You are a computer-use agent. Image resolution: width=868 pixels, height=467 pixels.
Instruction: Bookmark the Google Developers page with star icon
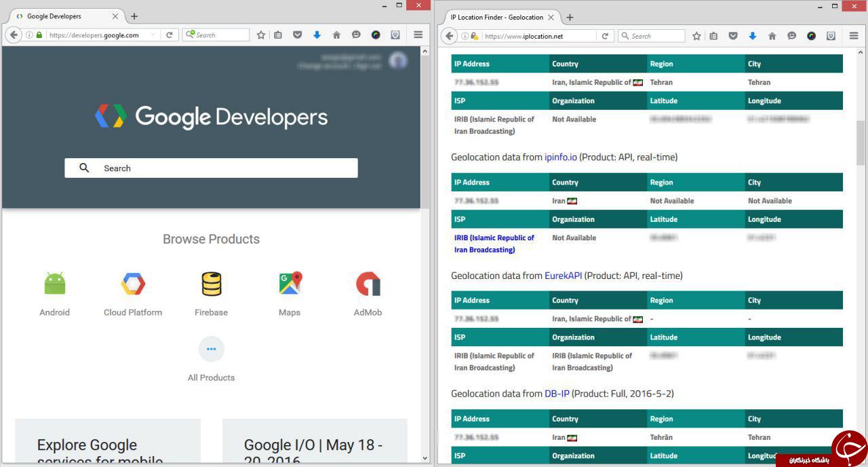(x=260, y=35)
